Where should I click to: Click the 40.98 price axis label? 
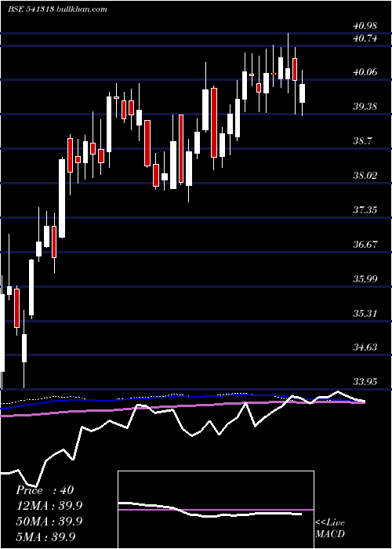(365, 26)
